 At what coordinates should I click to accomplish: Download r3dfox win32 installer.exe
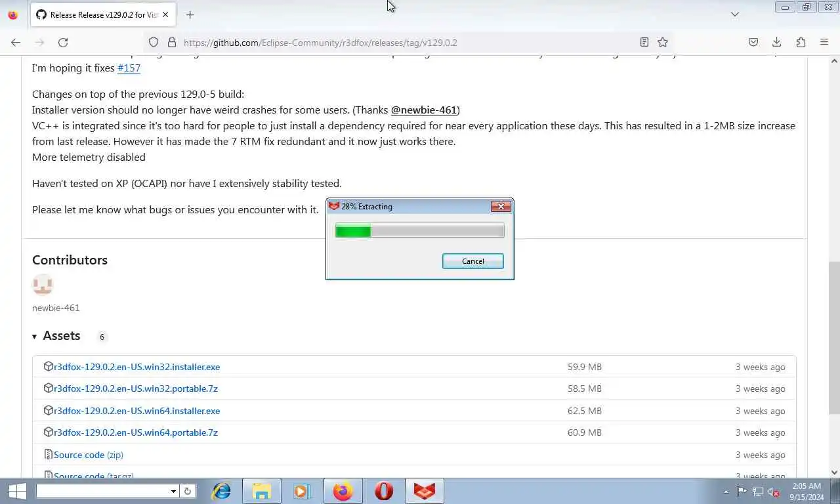tap(136, 367)
